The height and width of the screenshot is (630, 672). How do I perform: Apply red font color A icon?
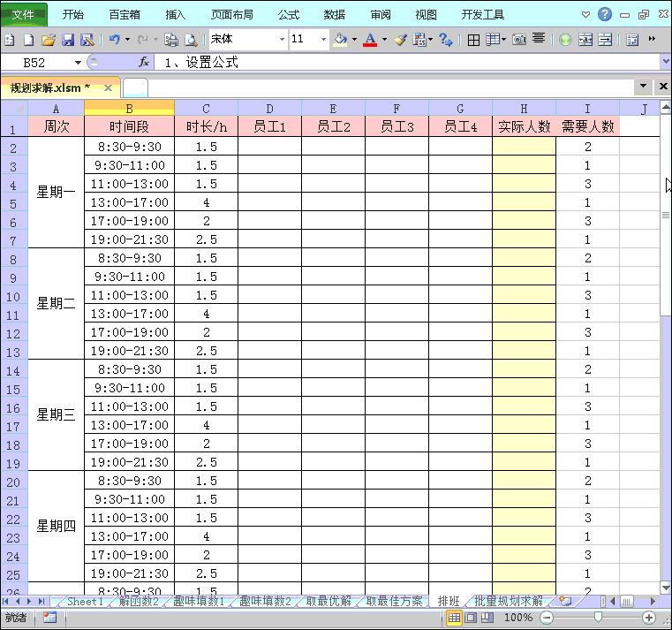(x=370, y=40)
